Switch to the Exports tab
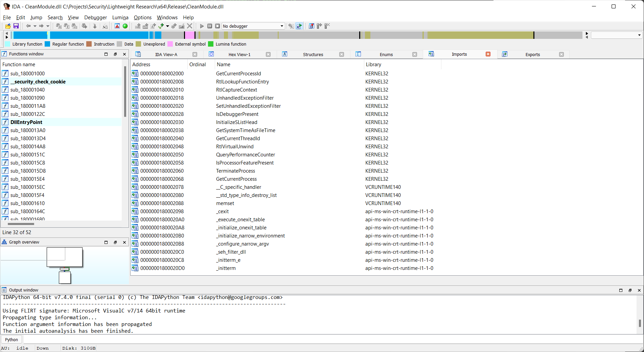Image resolution: width=644 pixels, height=352 pixels. point(532,54)
